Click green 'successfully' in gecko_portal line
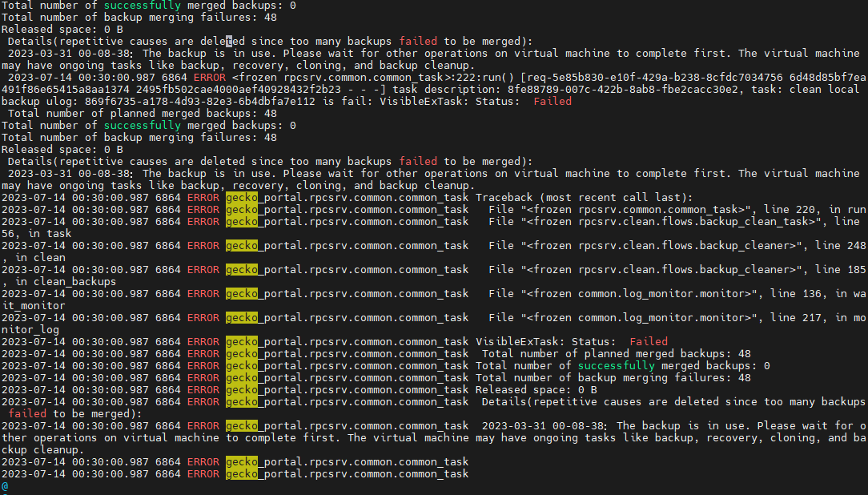This screenshot has height=495, width=868. pos(616,366)
